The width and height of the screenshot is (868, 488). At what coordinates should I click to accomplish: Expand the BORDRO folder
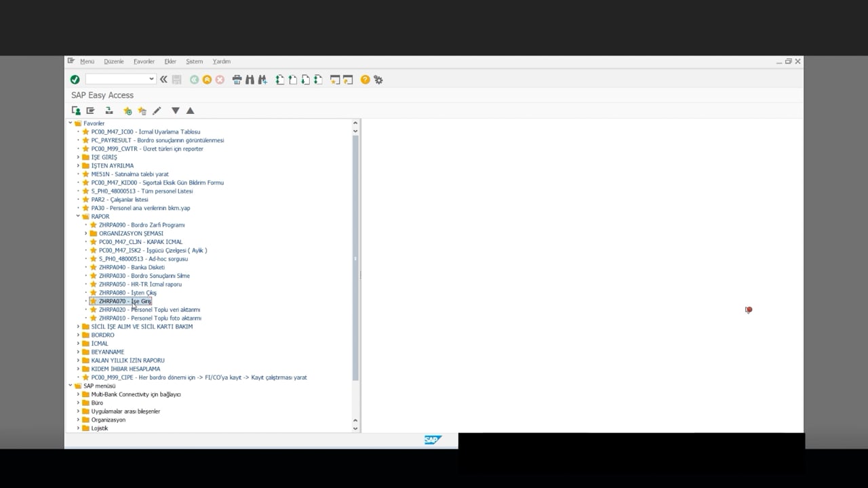click(x=78, y=335)
